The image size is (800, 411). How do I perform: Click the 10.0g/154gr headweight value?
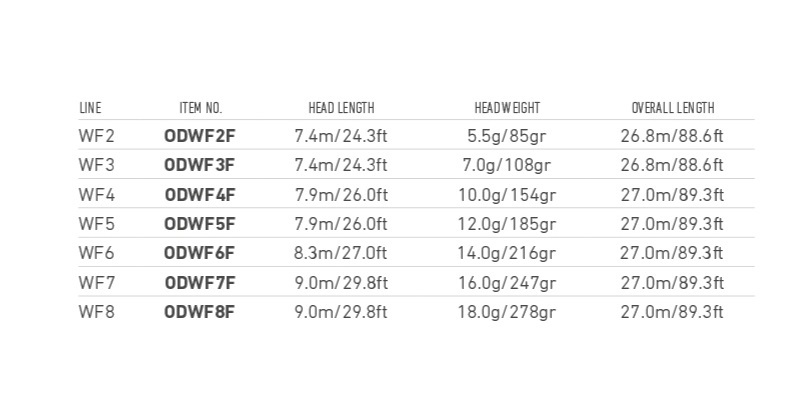click(x=507, y=195)
